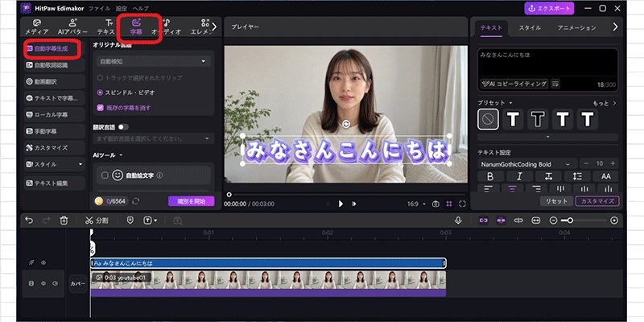Toggle the main track link icon
644x322 pixels.
pyautogui.click(x=484, y=221)
